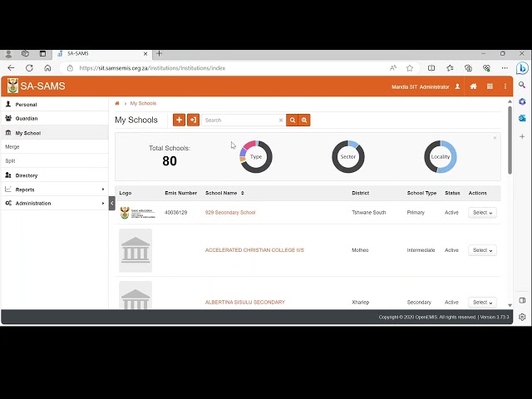Image resolution: width=532 pixels, height=399 pixels.
Task: Click the browser home button
Action: point(47,68)
